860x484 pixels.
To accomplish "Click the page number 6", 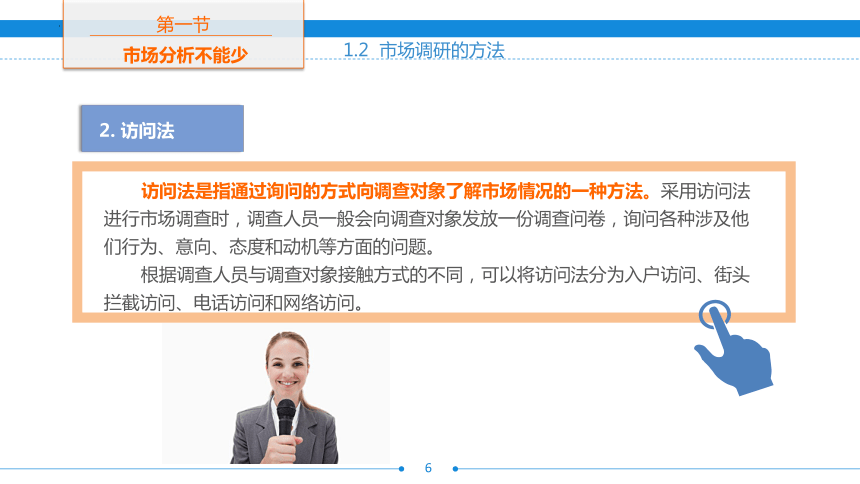I will [428, 468].
